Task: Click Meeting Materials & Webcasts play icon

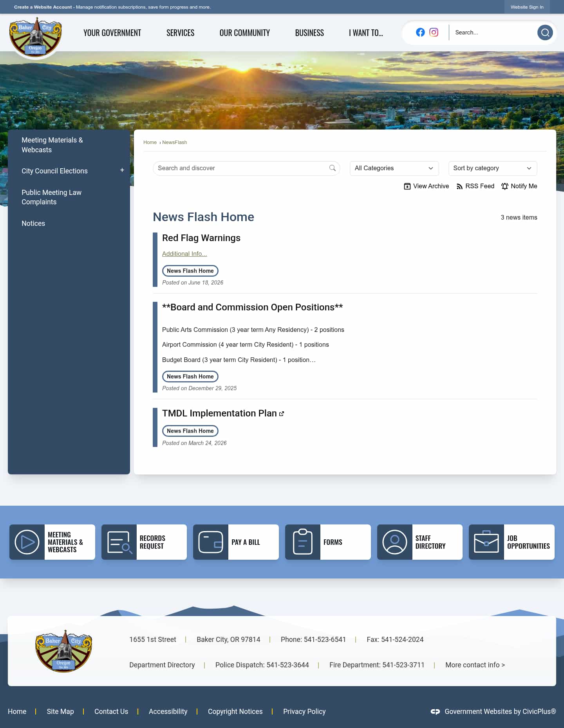Action: [x=27, y=542]
